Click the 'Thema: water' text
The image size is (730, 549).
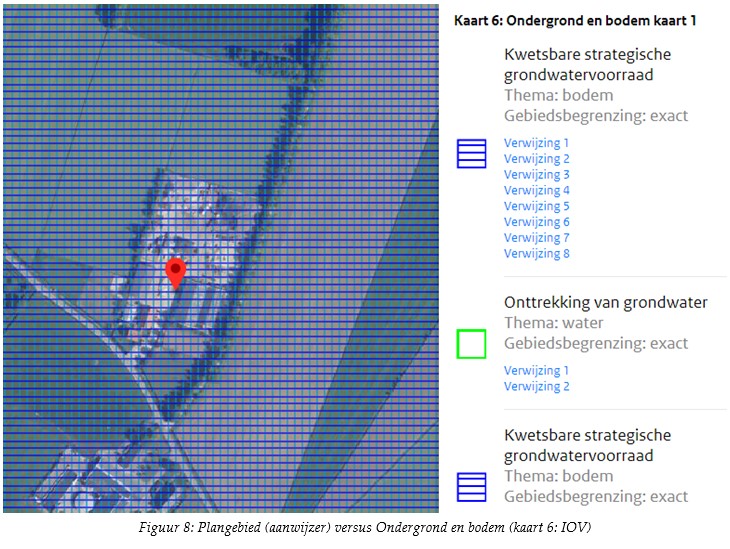[554, 323]
